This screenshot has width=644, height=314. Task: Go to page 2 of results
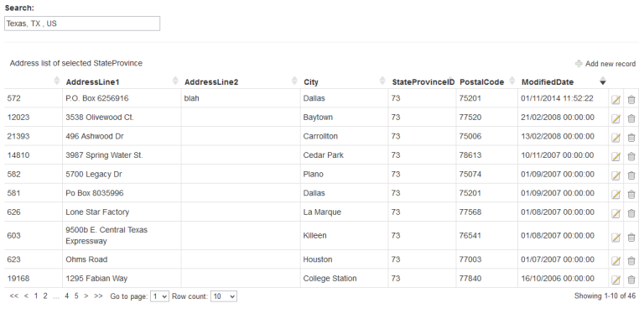[x=45, y=296]
